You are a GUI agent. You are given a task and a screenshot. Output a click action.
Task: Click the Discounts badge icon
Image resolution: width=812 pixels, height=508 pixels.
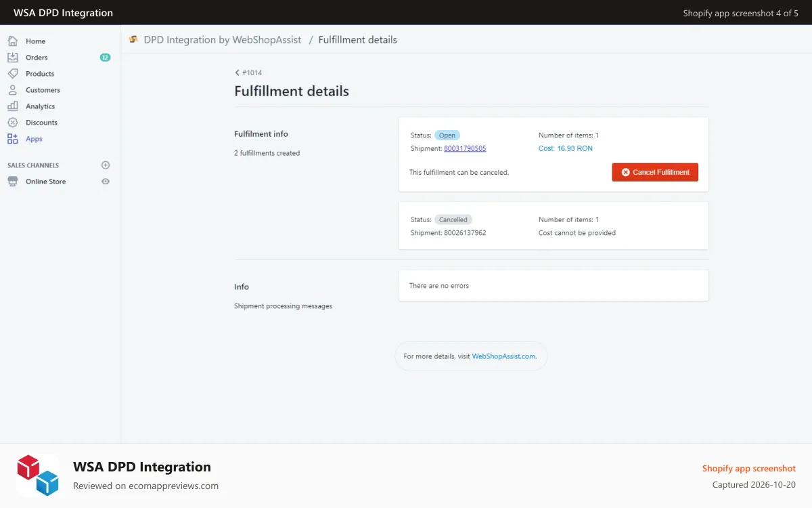click(x=12, y=123)
